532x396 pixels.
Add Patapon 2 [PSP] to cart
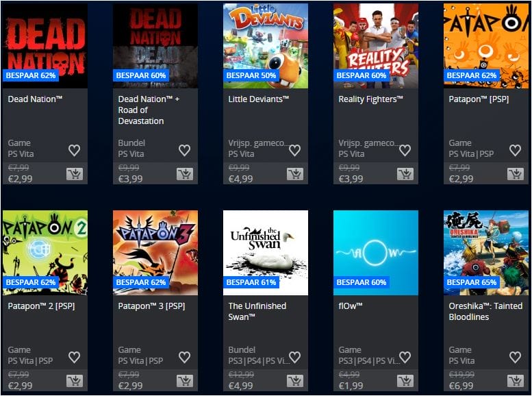75,381
